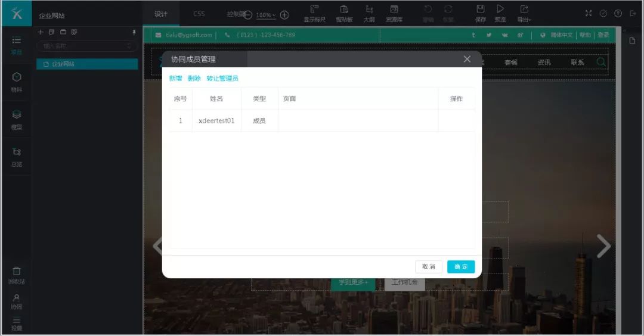Screen dimensions: 644x336
Task: Open the 总览 sidebar panel
Action: click(x=17, y=157)
